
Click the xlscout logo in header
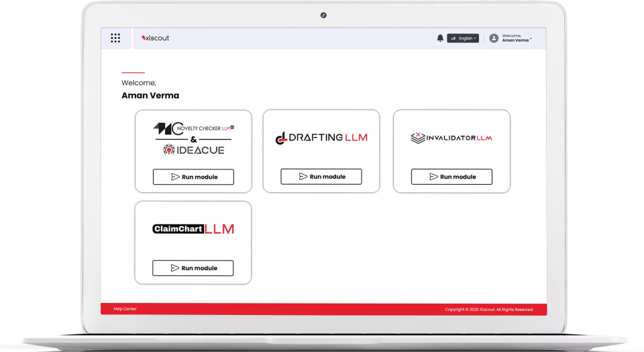pyautogui.click(x=156, y=38)
